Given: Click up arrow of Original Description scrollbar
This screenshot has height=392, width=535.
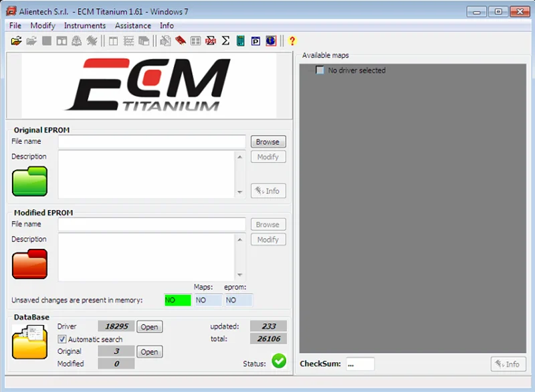Looking at the screenshot, I should pos(240,157).
